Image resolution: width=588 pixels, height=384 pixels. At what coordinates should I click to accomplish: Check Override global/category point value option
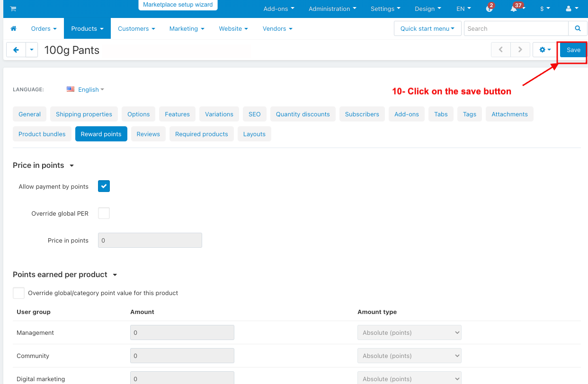[18, 293]
